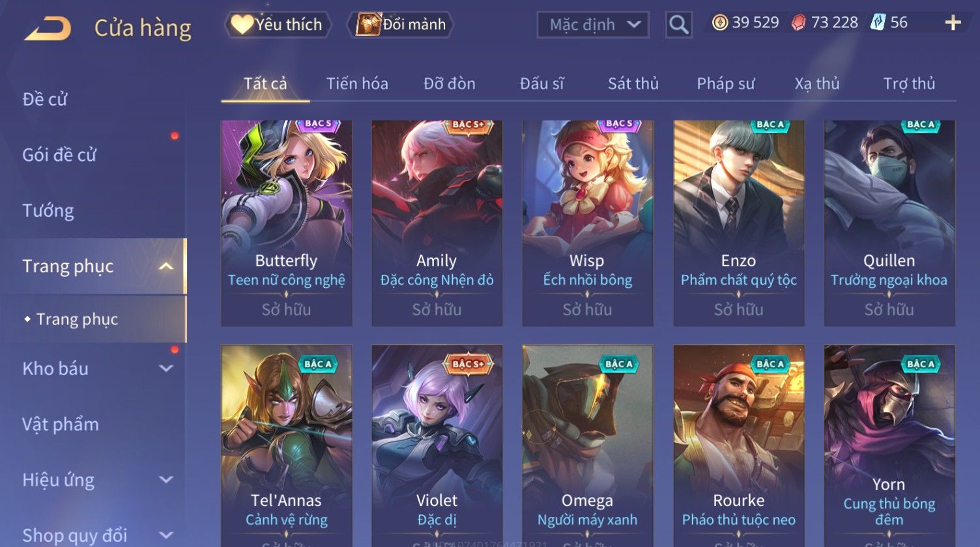Switch to the Sát thủ tab
Screen dimensions: 980x547
pyautogui.click(x=633, y=83)
